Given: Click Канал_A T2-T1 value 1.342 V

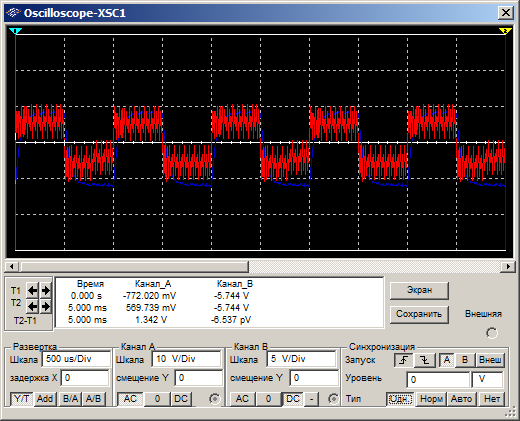Looking at the screenshot, I should (x=151, y=320).
